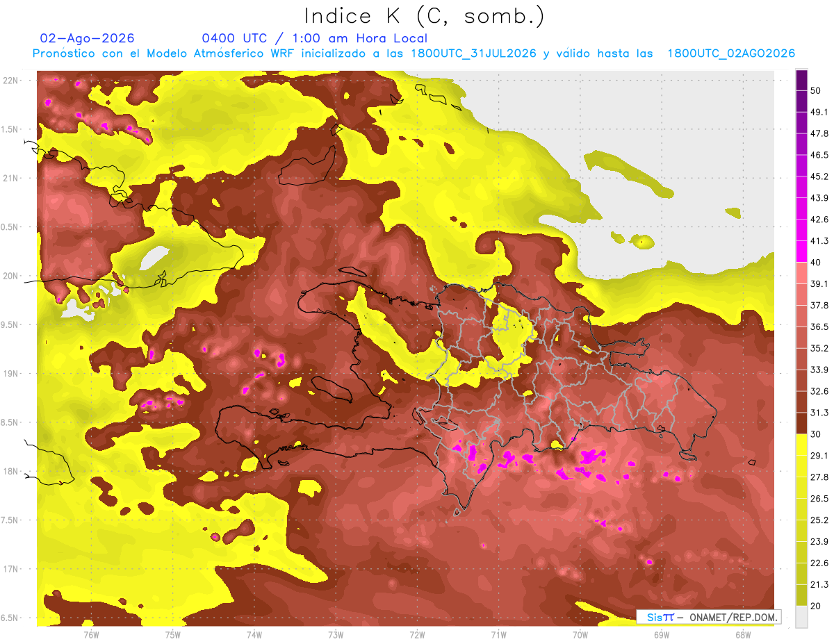Viewport: 834px width, 644px height.
Task: Click the colorbar value '47.8'
Action: pyautogui.click(x=819, y=134)
